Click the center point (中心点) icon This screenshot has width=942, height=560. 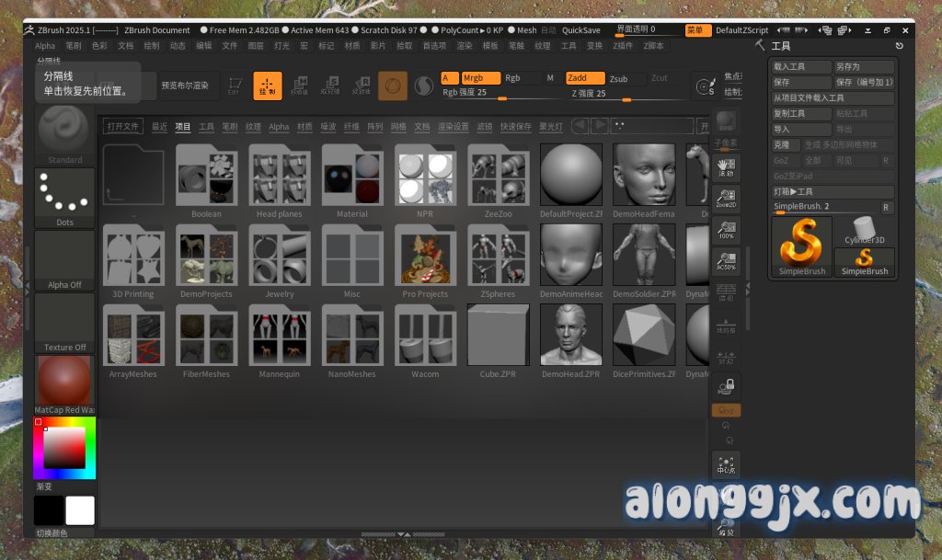point(726,465)
